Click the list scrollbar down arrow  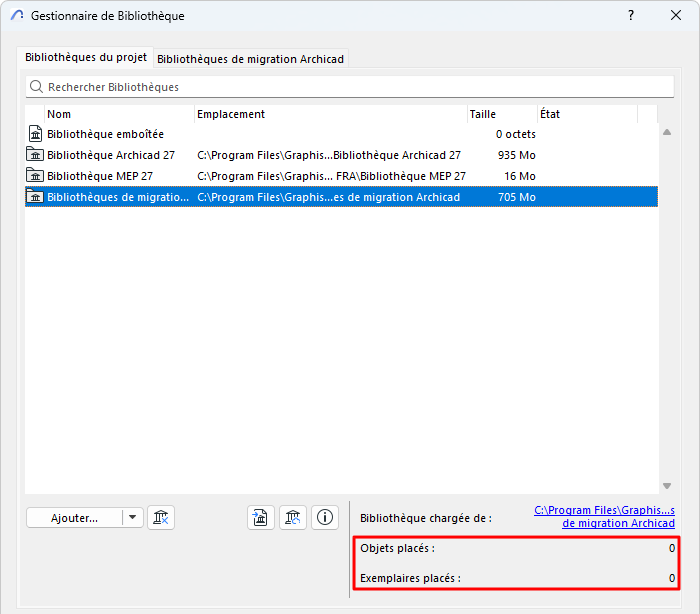(x=667, y=486)
